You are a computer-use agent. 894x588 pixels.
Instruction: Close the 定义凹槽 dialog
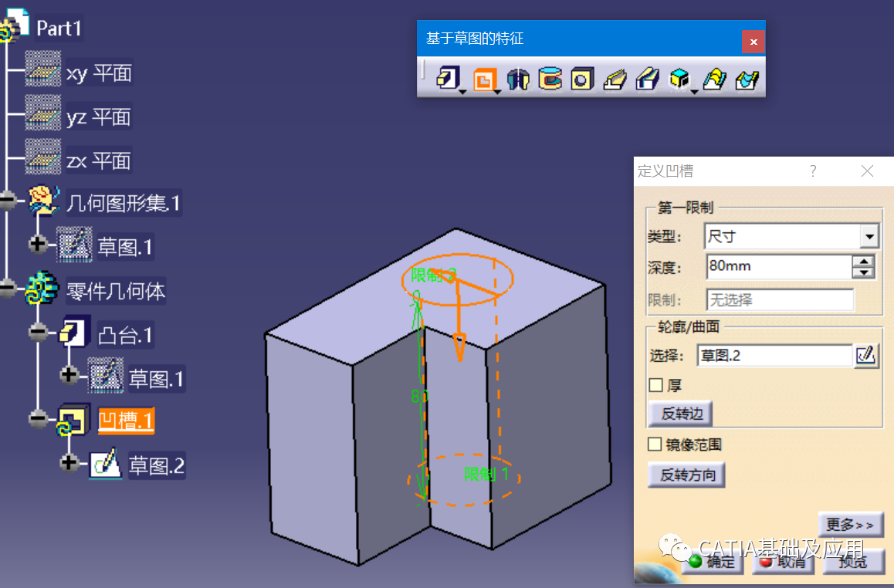pyautogui.click(x=867, y=171)
